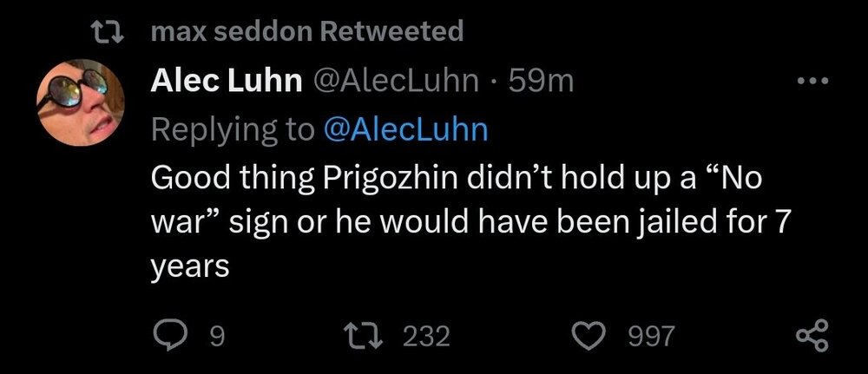Viewport: 868px width, 374px height.
Task: Click the reply speech bubble icon
Action: (168, 335)
